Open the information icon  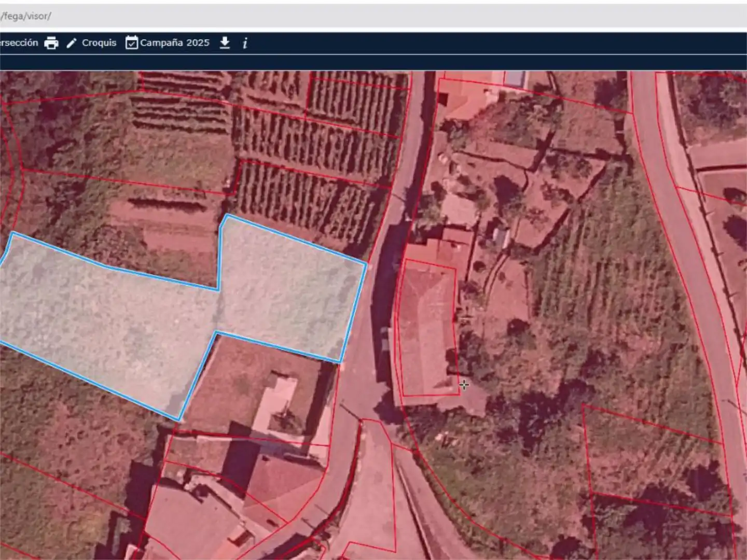point(245,43)
